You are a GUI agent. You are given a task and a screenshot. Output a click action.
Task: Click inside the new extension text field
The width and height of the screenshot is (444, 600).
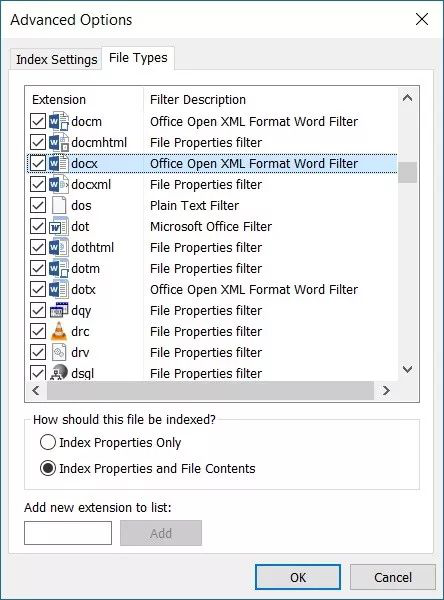(x=68, y=533)
